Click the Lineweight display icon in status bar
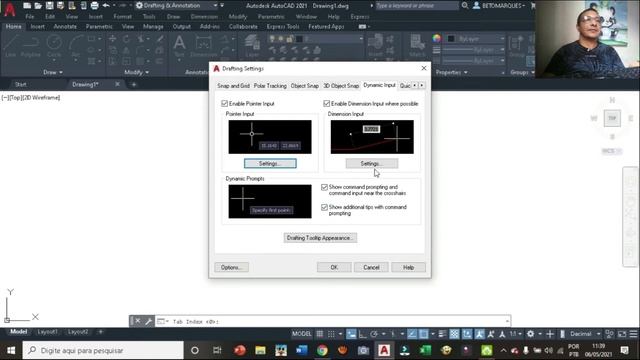Viewport: 640px width, 360px height. tap(442, 334)
